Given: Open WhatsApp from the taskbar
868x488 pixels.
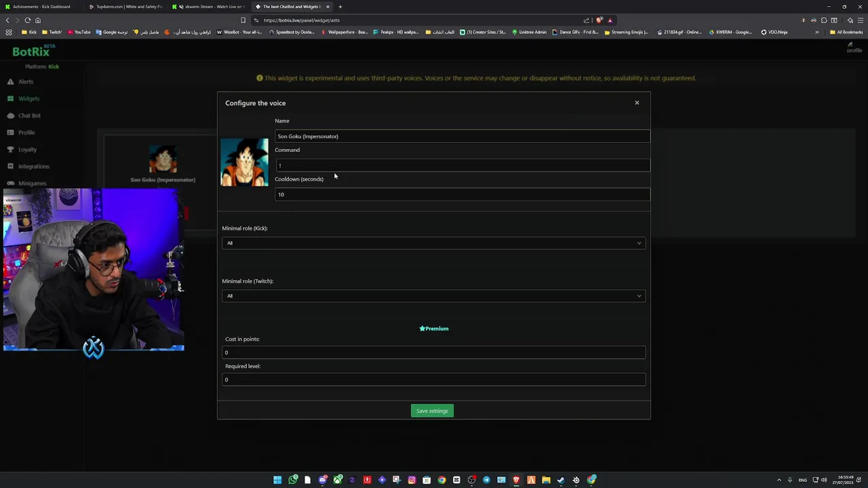Looking at the screenshot, I should 293,480.
